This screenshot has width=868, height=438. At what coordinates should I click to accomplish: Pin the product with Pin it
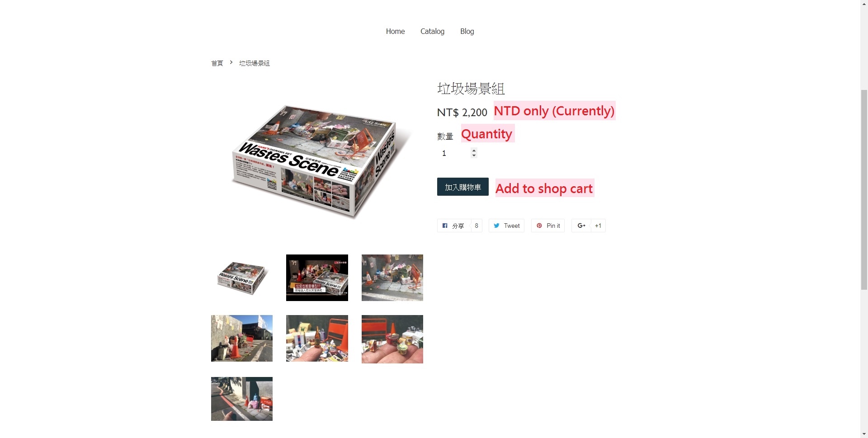point(548,226)
